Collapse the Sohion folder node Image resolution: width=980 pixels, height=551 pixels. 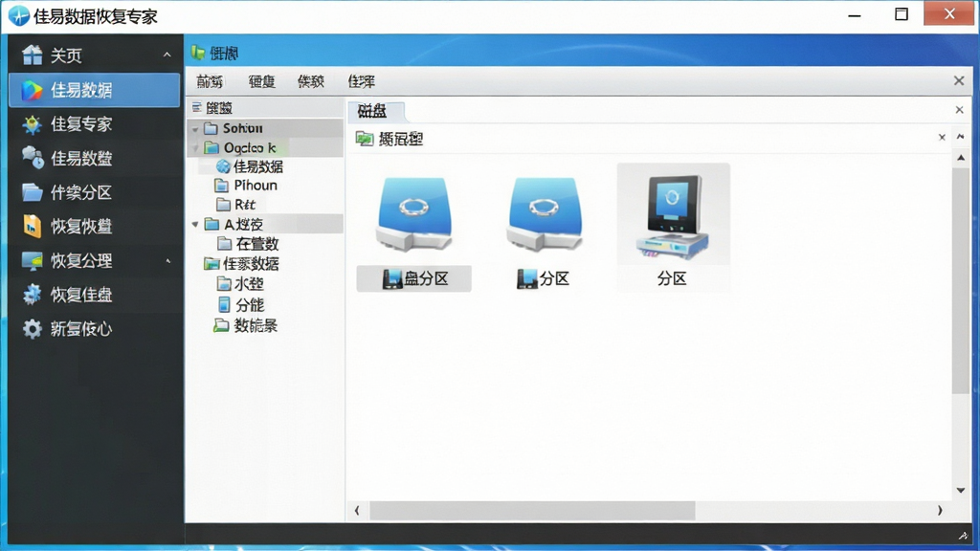195,129
